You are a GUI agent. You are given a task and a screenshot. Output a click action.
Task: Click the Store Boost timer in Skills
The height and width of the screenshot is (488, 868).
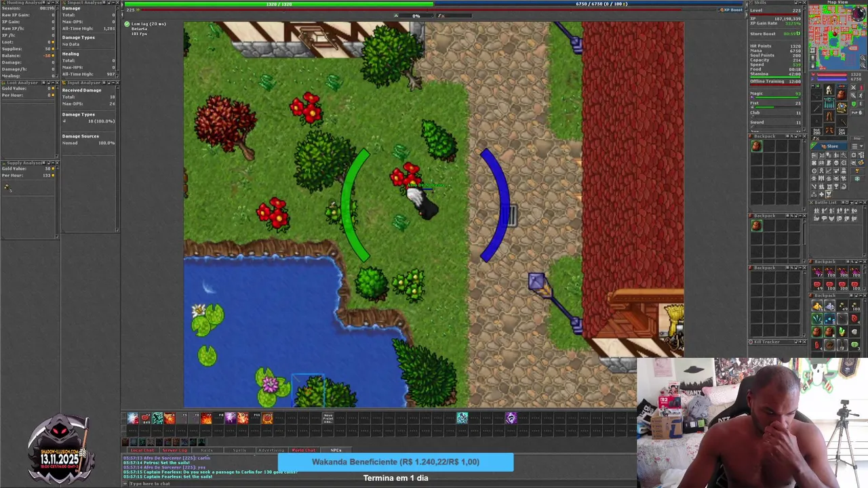pyautogui.click(x=775, y=34)
